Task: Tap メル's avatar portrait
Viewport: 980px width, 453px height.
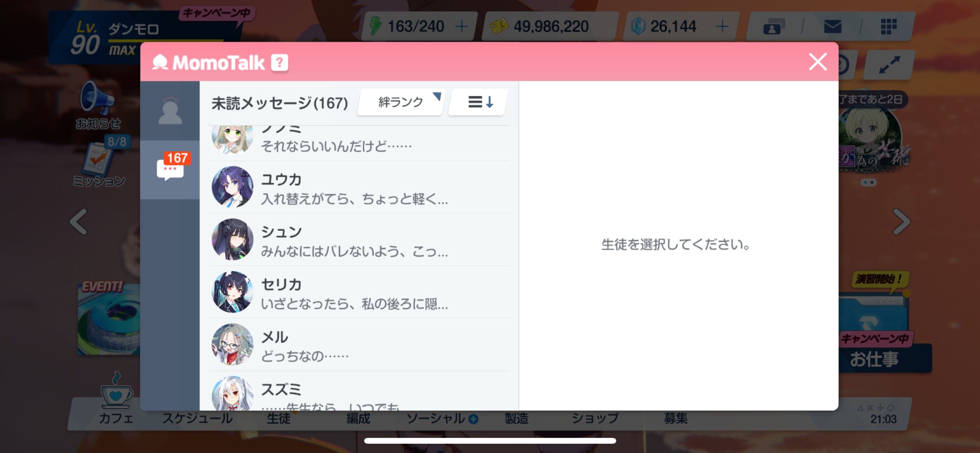Action: coord(232,344)
